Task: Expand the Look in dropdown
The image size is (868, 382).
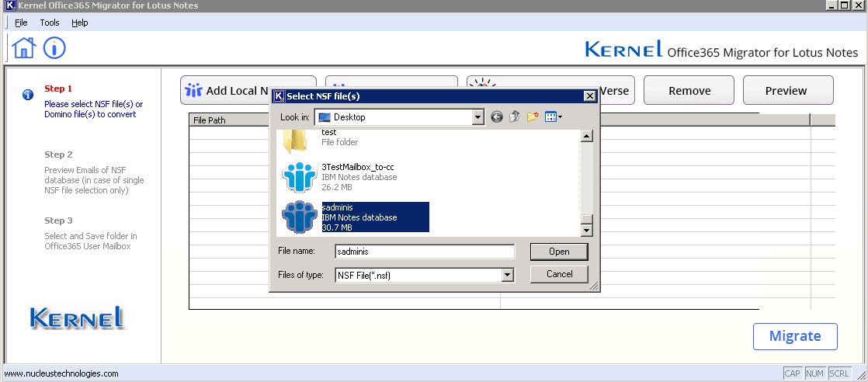Action: point(478,117)
